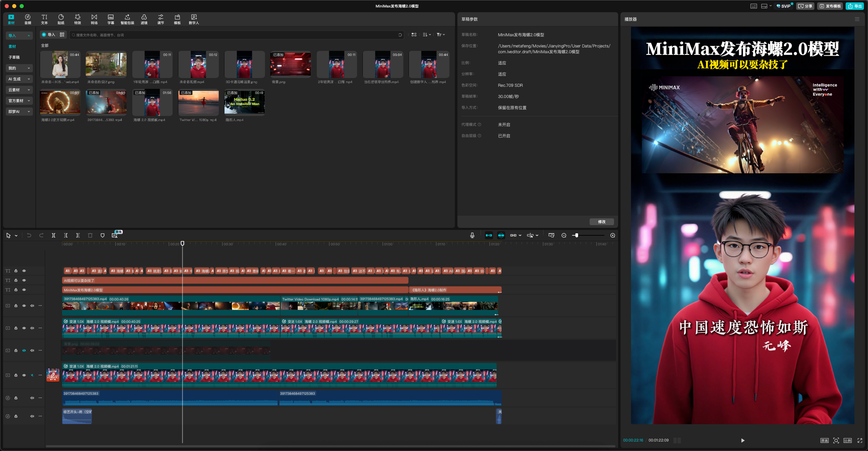Open the 贴纸 stickers tab
The height and width of the screenshot is (451, 868).
pos(61,19)
